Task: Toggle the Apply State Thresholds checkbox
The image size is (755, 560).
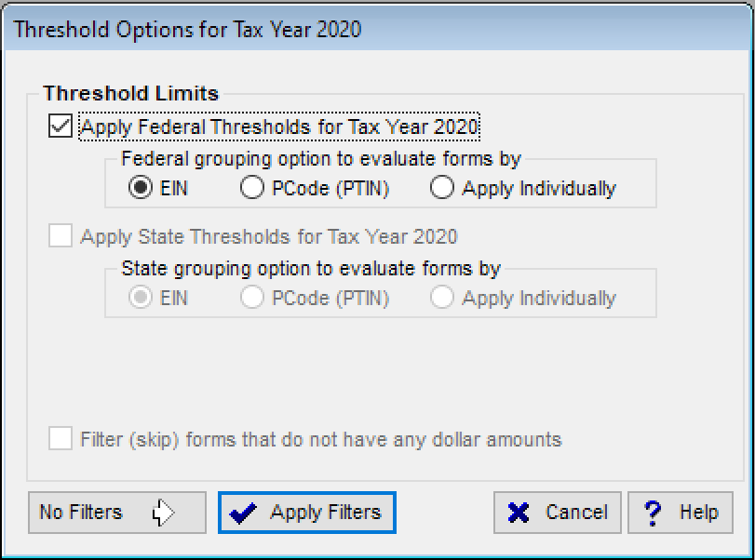Action: tap(61, 236)
